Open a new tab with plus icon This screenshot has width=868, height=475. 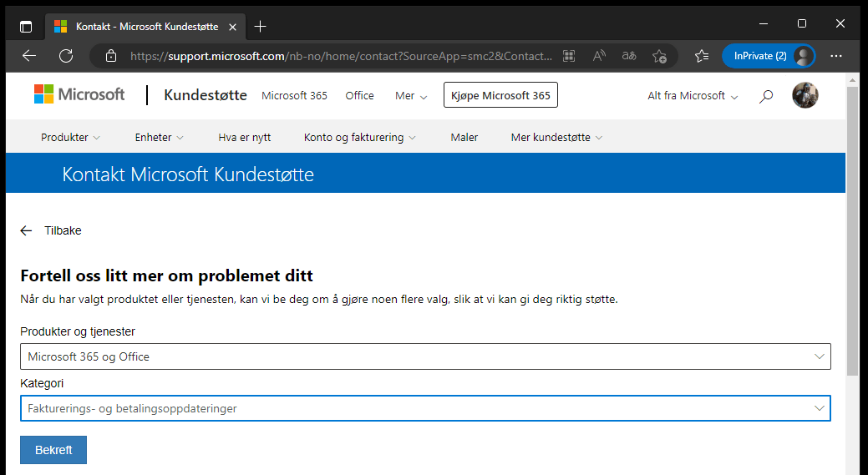coord(260,27)
